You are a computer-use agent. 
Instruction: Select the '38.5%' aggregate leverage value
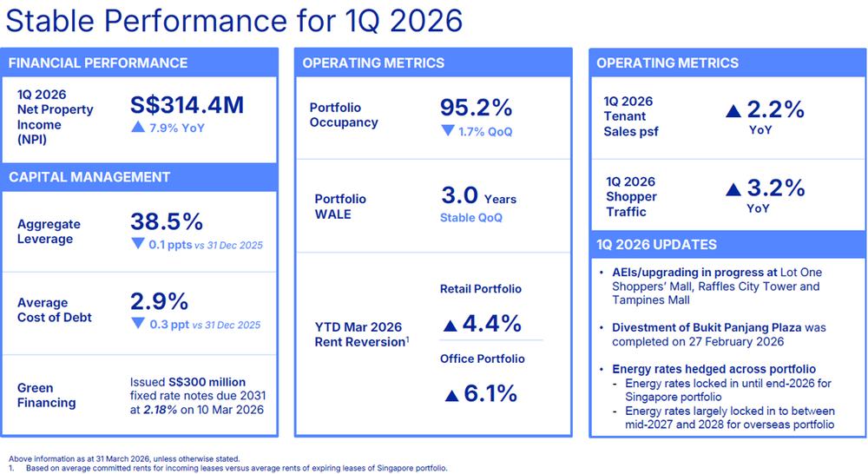167,221
